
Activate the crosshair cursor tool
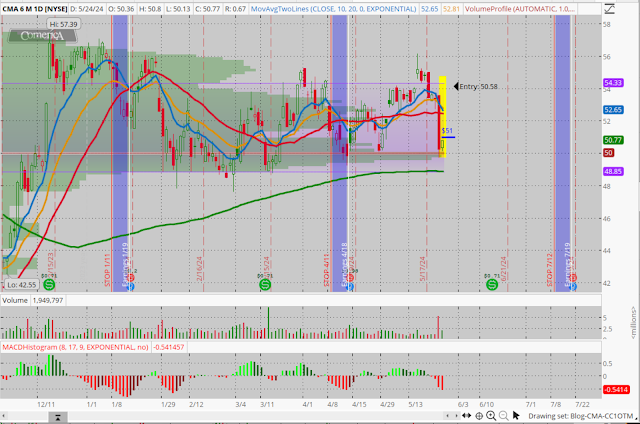click(479, 416)
